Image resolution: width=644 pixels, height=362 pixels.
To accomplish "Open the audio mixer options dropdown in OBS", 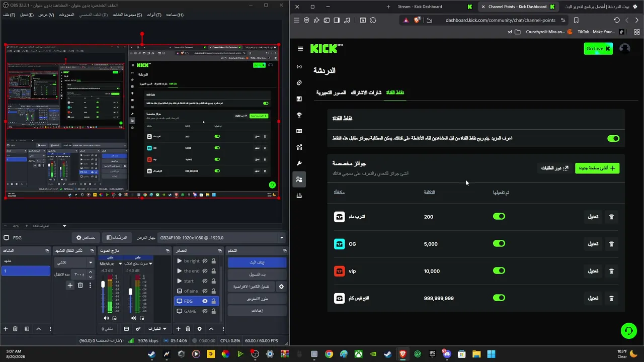I will (157, 329).
